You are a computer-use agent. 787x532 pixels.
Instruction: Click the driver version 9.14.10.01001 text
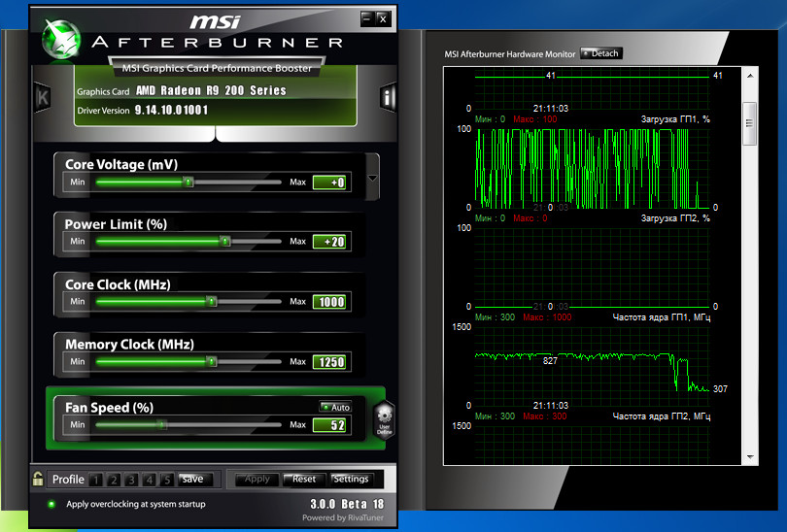pos(171,110)
